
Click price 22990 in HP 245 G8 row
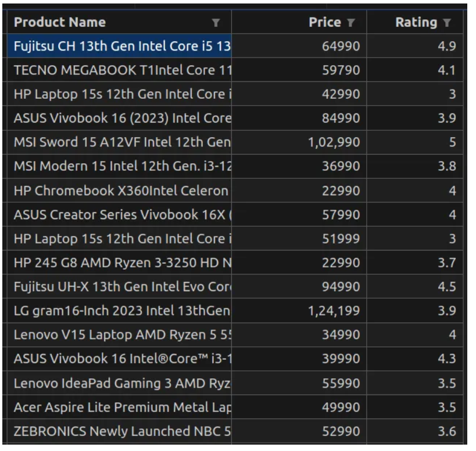299,263
